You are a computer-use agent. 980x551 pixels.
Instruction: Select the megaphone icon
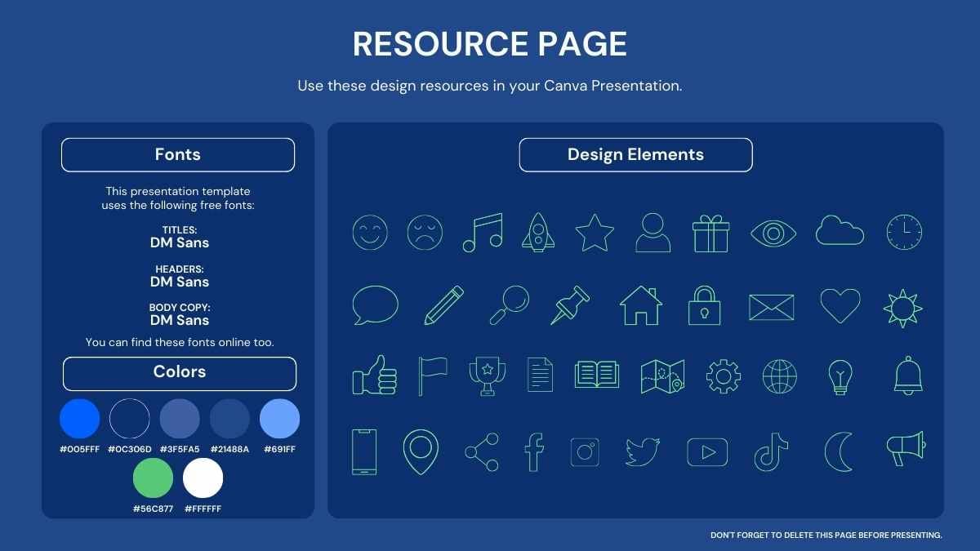pos(906,449)
